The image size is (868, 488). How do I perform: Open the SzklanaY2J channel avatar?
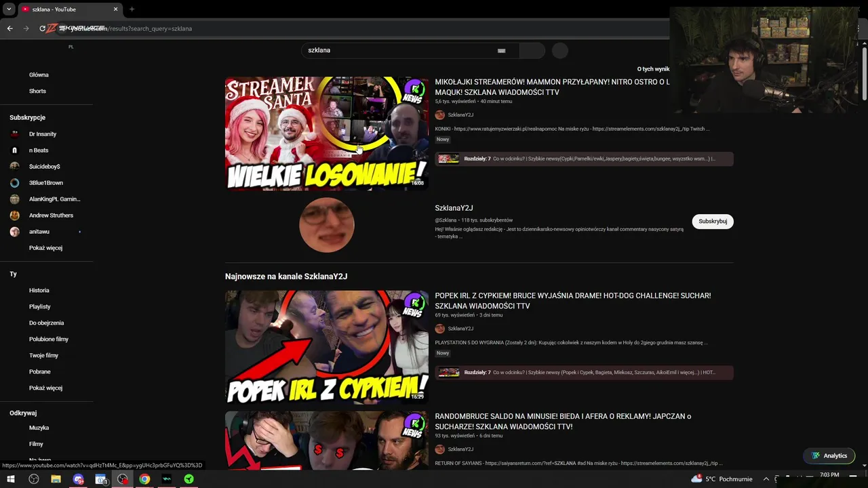coord(327,224)
